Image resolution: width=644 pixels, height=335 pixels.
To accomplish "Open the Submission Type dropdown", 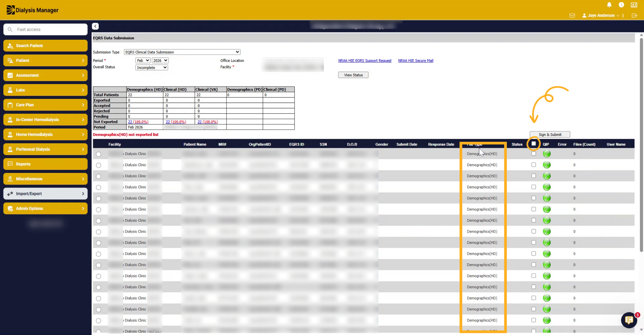I will tap(182, 52).
